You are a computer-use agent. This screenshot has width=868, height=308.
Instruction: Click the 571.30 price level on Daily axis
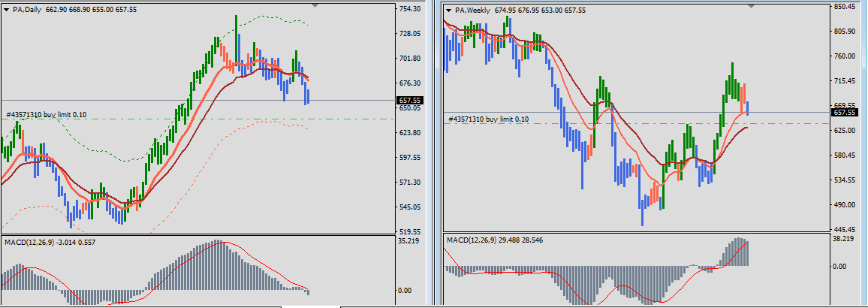pyautogui.click(x=410, y=183)
